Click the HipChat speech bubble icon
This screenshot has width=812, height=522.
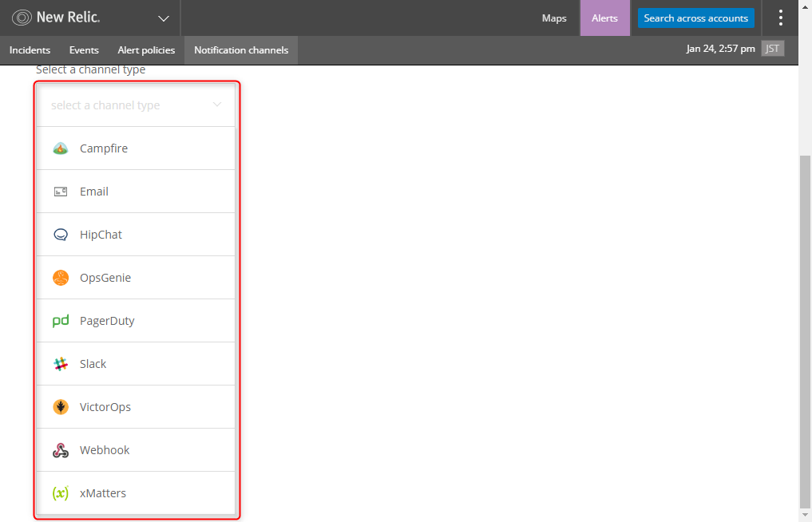[x=61, y=235]
